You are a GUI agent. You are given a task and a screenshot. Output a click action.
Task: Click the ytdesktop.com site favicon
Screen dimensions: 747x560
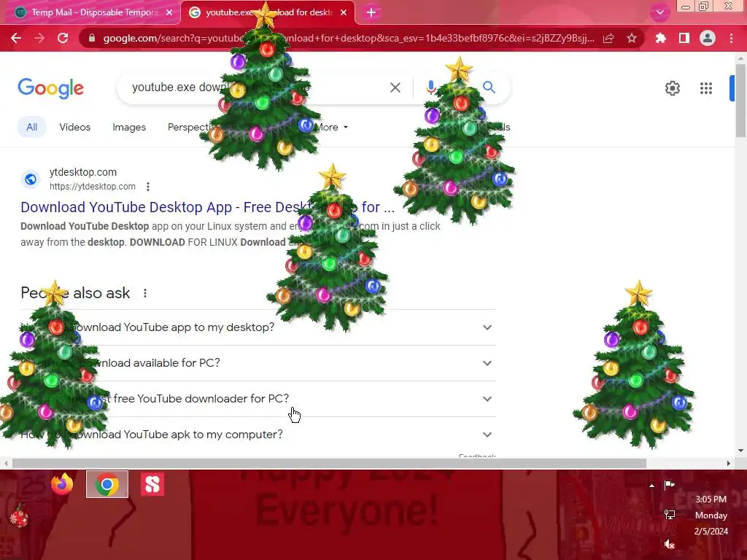31,179
